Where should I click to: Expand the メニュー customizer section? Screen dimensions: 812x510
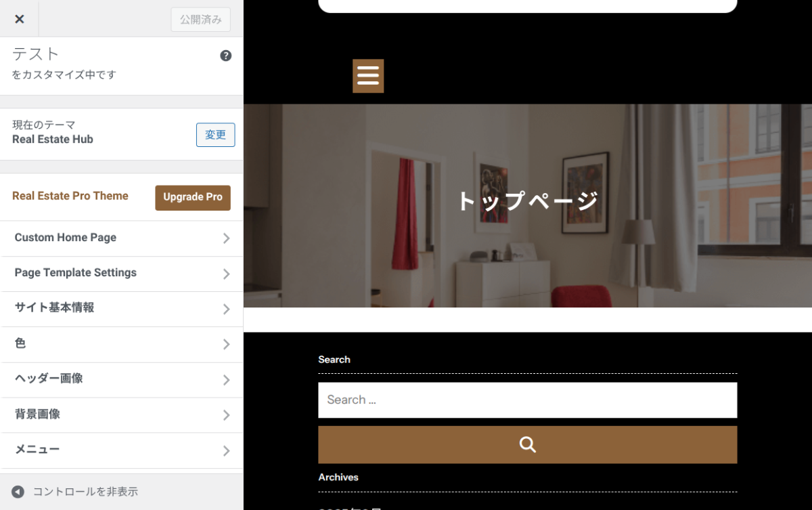[122, 450]
